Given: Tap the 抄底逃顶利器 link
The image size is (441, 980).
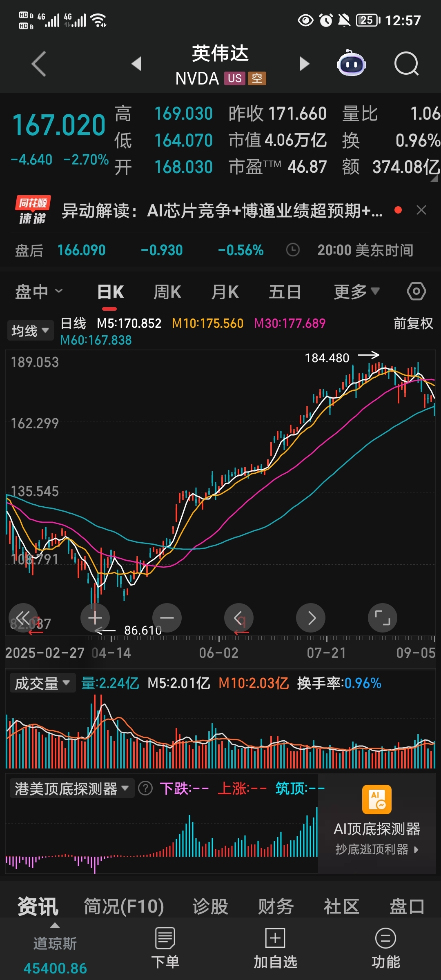Looking at the screenshot, I should tap(377, 850).
